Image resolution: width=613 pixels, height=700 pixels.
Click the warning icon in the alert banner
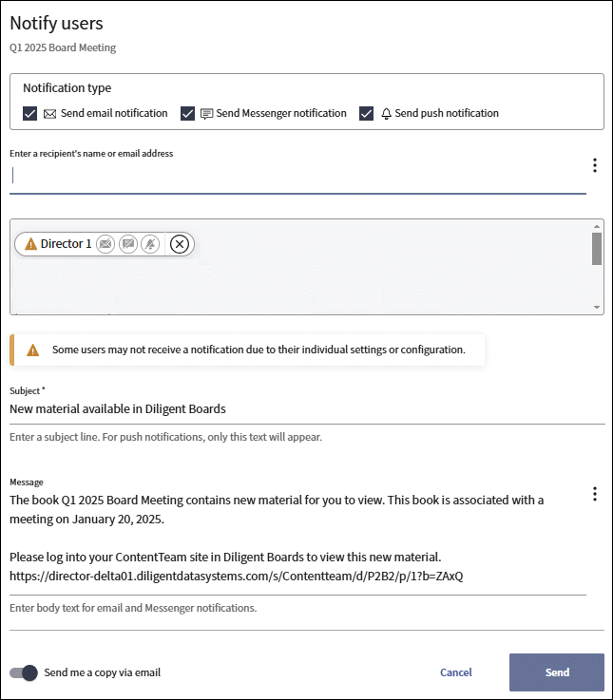click(33, 350)
